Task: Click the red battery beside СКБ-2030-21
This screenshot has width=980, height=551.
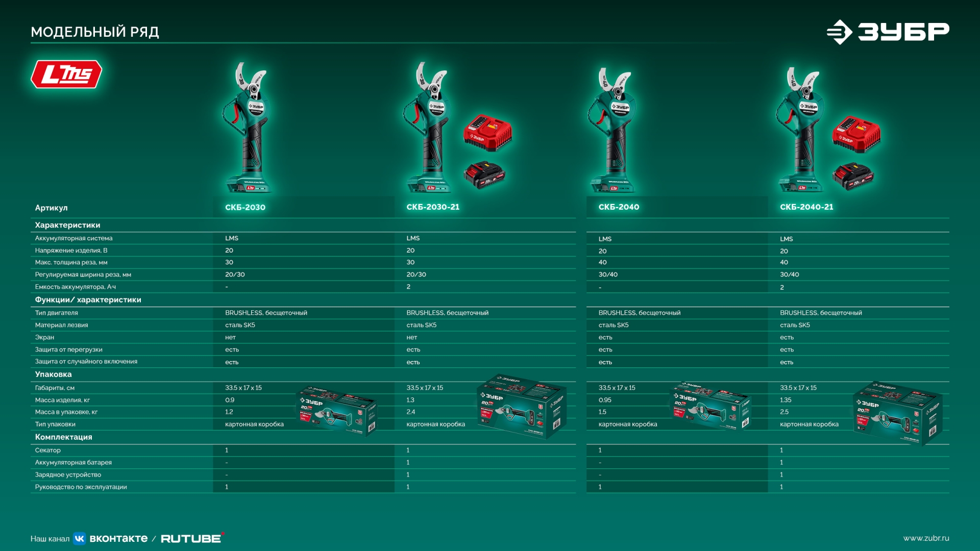Action: [x=483, y=175]
